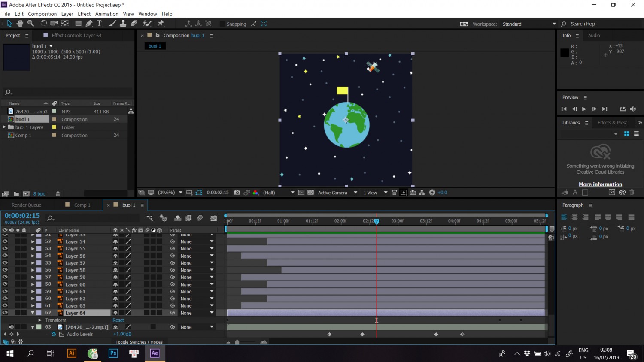This screenshot has width=644, height=362.
Task: Select the Rectangle shape tool
Action: tap(78, 24)
